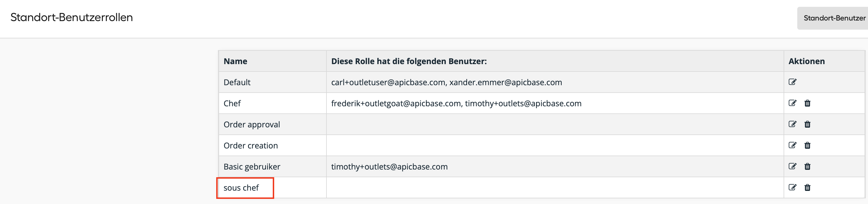Click the Default role name cell
The height and width of the screenshot is (204, 868).
coord(237,82)
